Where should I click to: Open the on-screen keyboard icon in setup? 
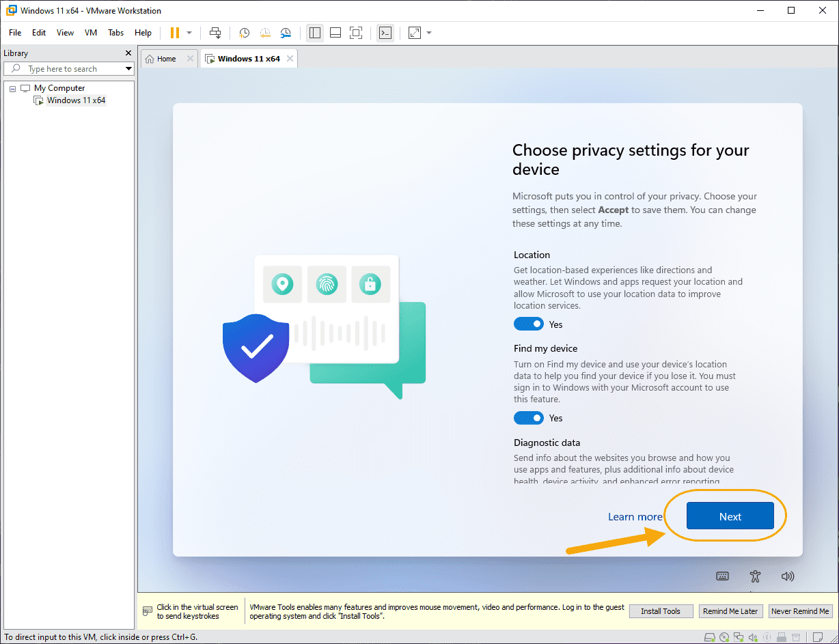point(722,576)
